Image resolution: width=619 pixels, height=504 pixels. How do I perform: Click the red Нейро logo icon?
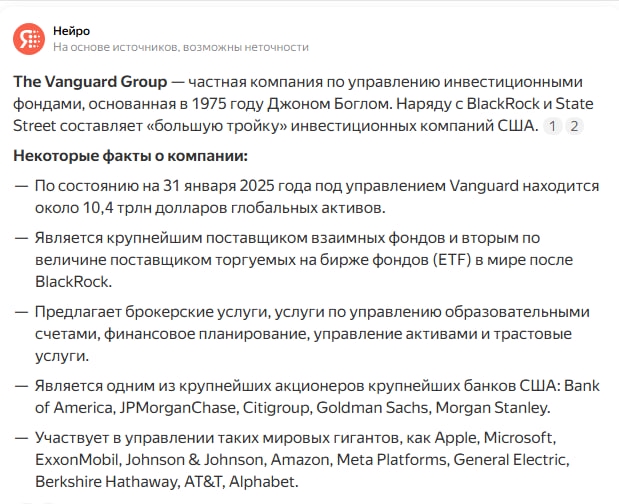pos(29,39)
